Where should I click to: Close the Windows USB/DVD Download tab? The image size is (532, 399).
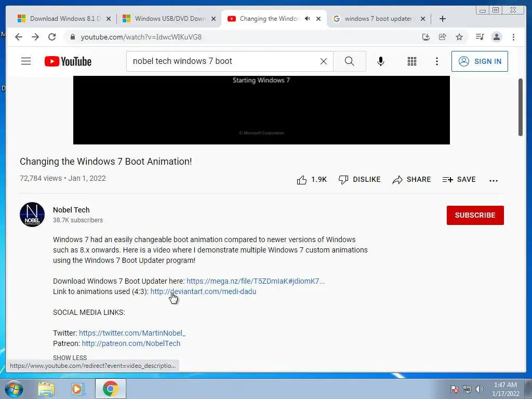click(214, 19)
